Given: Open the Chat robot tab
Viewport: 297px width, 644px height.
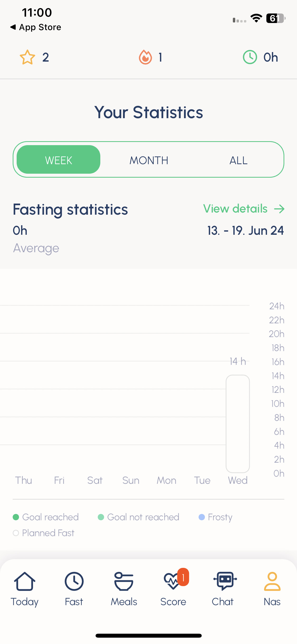Looking at the screenshot, I should (223, 589).
